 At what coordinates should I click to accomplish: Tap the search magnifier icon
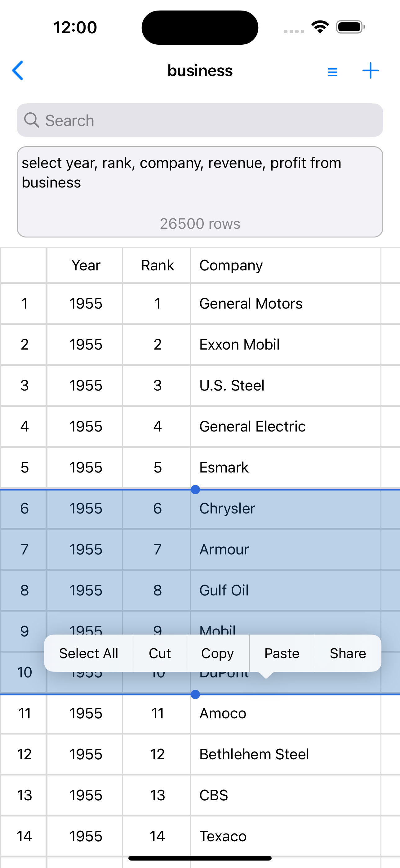click(32, 120)
